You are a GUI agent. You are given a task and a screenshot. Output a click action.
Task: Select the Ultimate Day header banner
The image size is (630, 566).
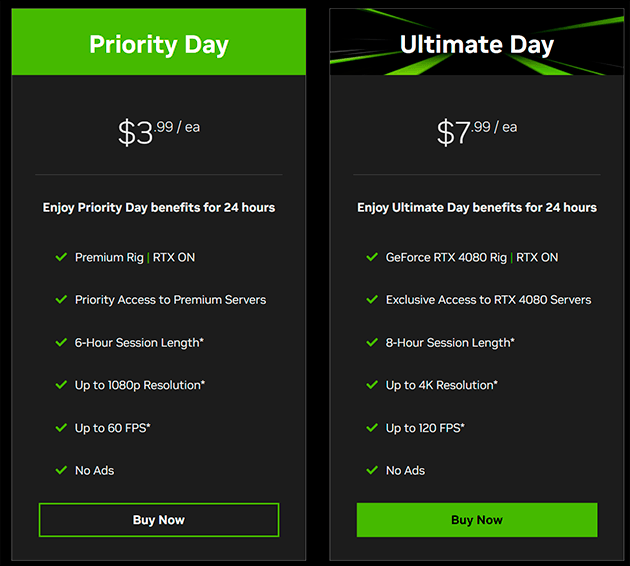[477, 42]
